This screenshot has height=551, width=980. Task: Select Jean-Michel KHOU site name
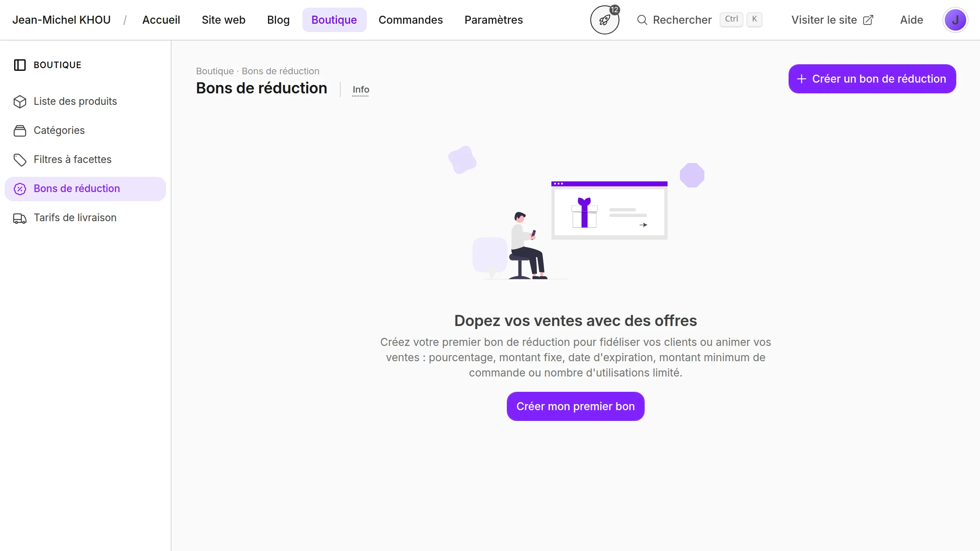click(x=61, y=20)
